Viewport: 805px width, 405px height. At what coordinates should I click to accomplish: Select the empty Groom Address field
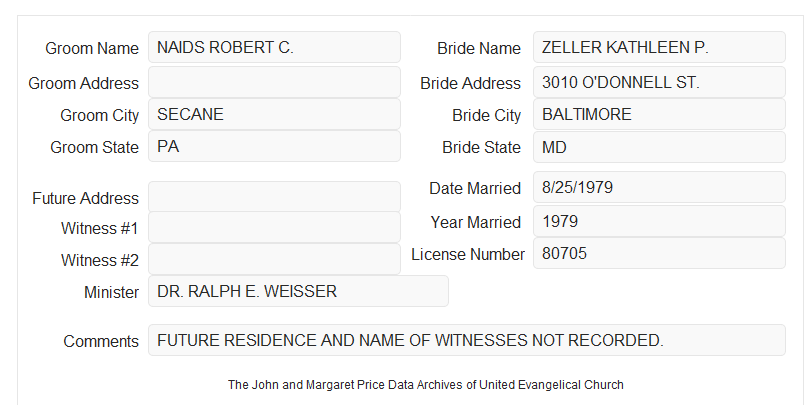coord(274,82)
